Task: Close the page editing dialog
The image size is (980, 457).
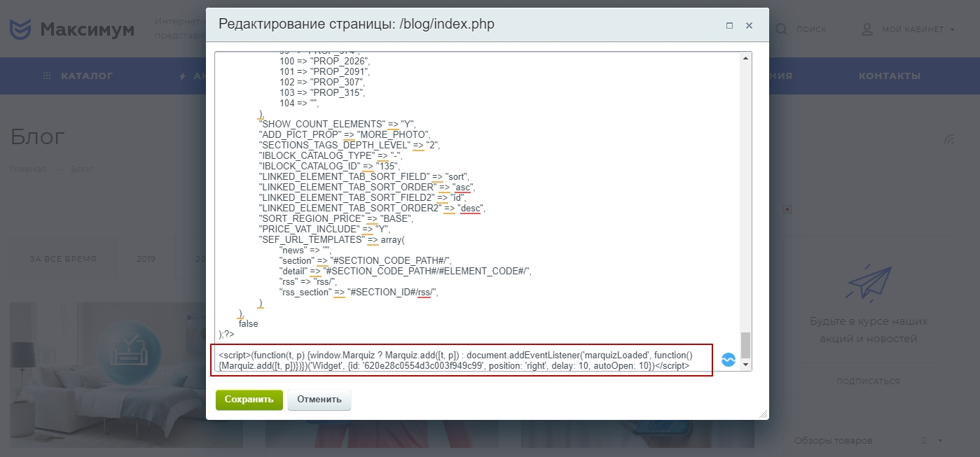Action: pyautogui.click(x=749, y=25)
